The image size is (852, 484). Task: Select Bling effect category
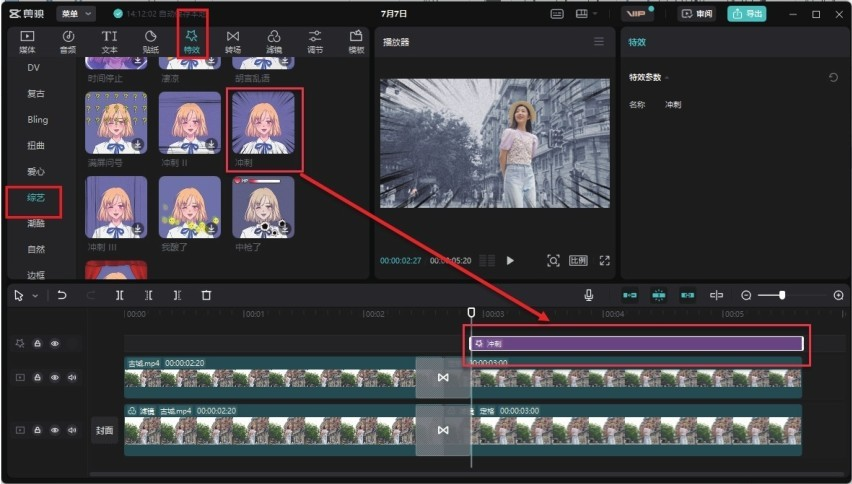pos(37,120)
